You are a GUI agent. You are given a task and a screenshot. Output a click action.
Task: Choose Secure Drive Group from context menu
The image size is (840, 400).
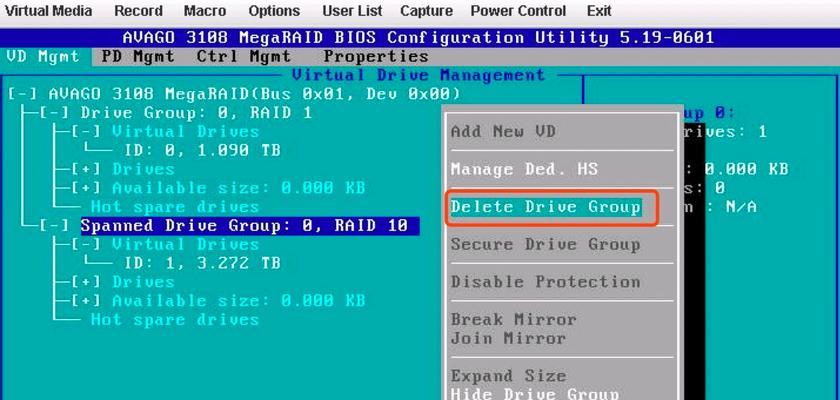(x=546, y=244)
